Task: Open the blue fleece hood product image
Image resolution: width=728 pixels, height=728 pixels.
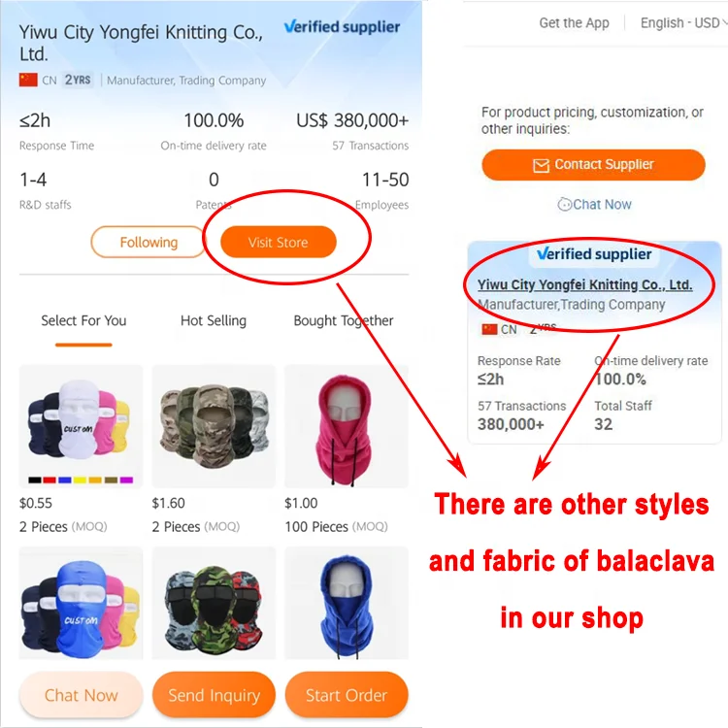Action: 347,603
